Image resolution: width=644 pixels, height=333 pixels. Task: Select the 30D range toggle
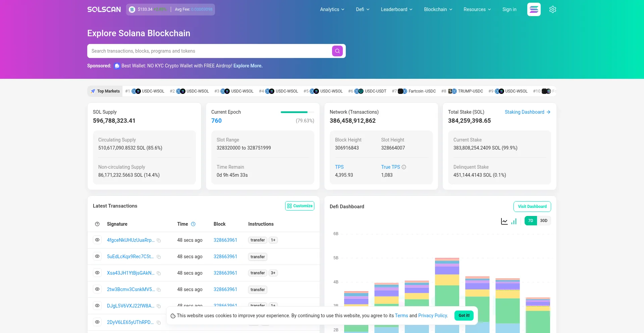click(x=543, y=221)
